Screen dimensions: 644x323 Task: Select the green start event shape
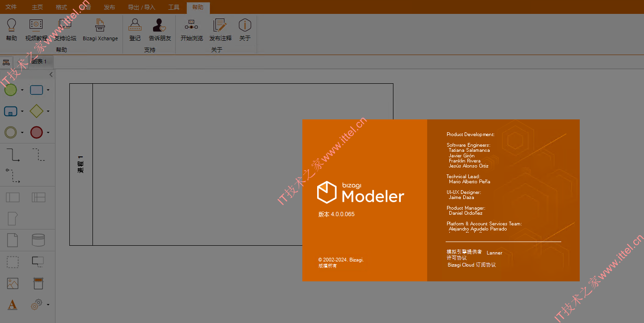click(11, 90)
